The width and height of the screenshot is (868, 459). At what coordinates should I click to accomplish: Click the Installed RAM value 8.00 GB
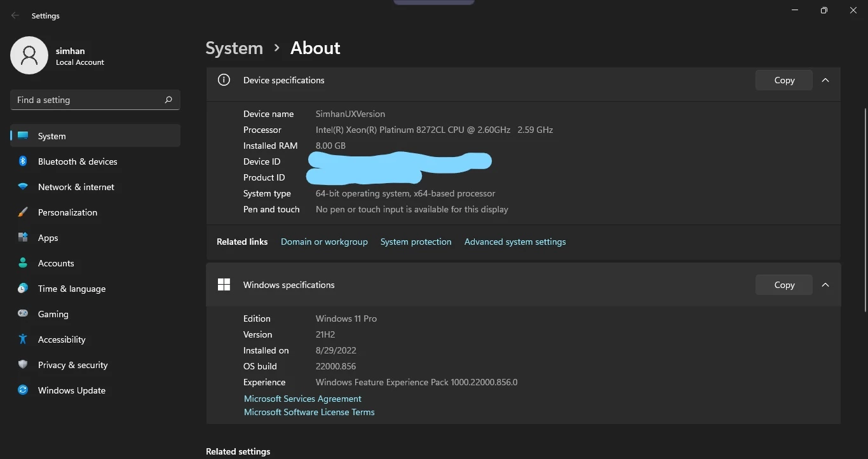pyautogui.click(x=330, y=146)
